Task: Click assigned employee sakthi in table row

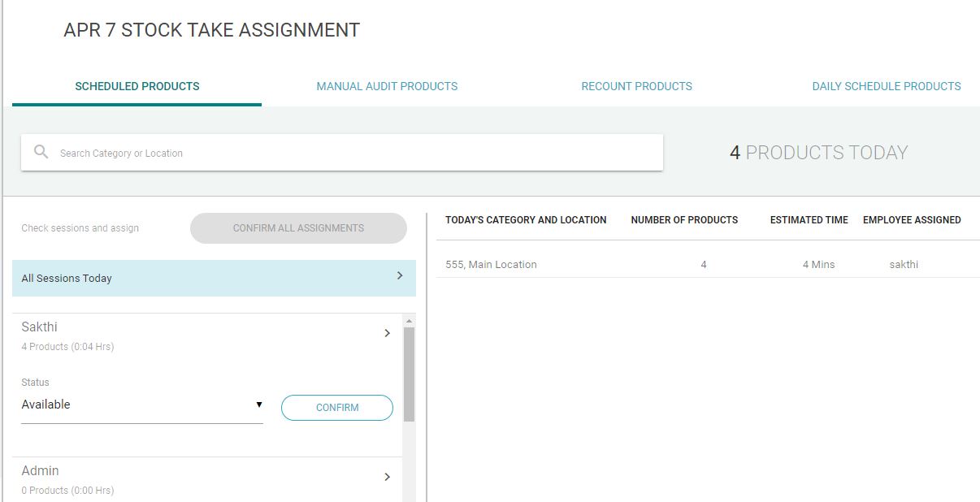Action: click(904, 265)
